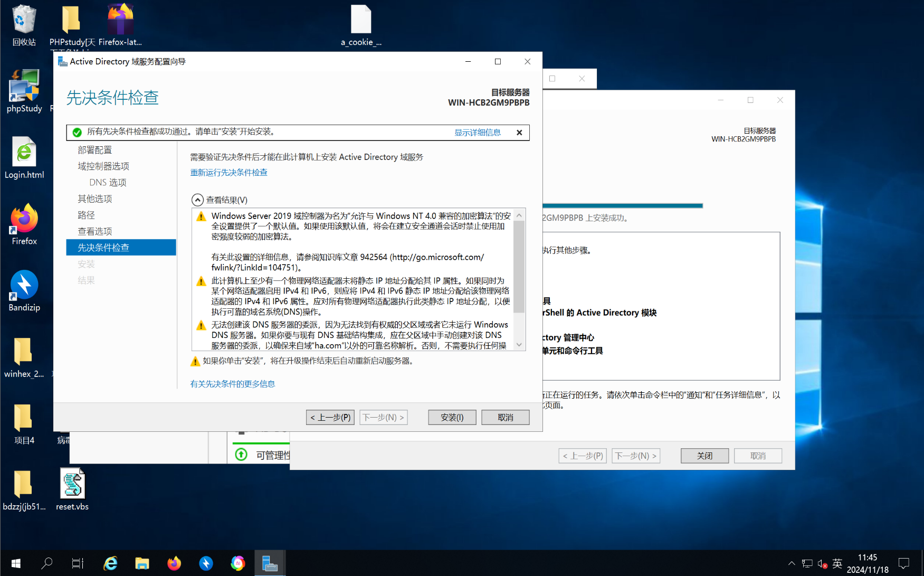Viewport: 924px width, 576px height.
Task: Click the results scrollbar down arrow
Action: 519,345
